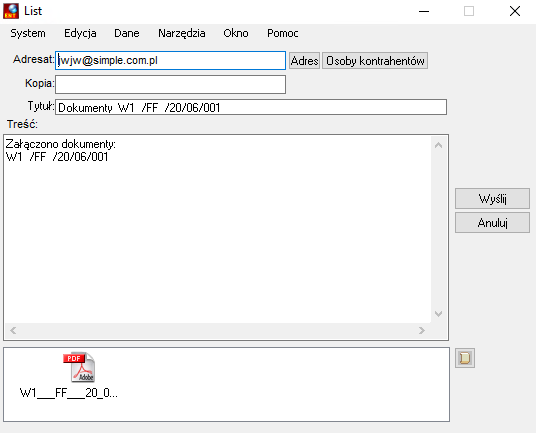Click the Adres button
Screen dimensions: 536x433
pos(305,61)
